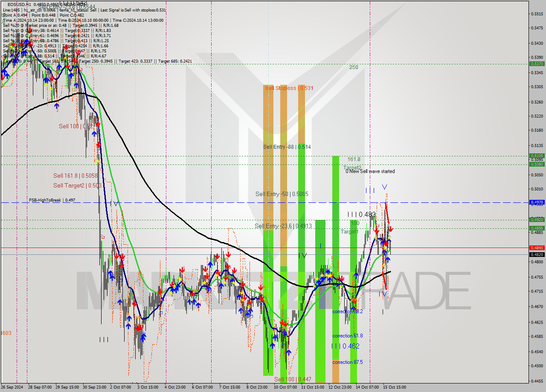Click the black 0.4820 current price tag
Screen dimensions: 546x392
click(537, 254)
